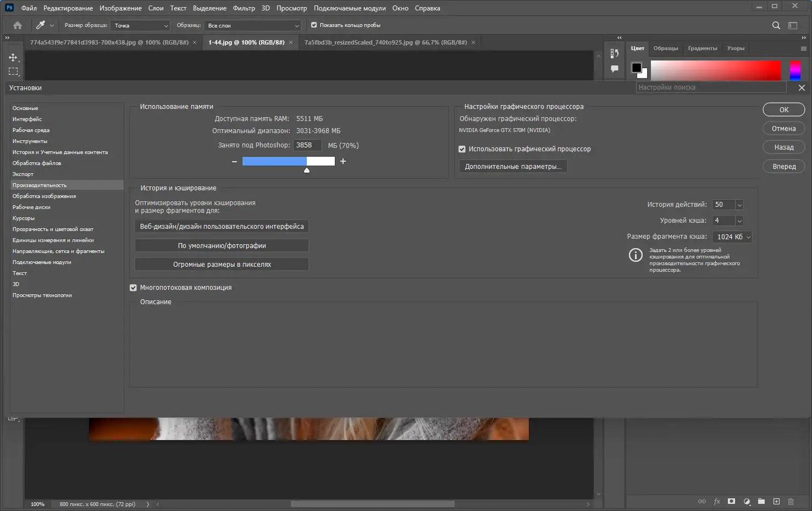Create a new layer in the Layers panel

click(776, 502)
